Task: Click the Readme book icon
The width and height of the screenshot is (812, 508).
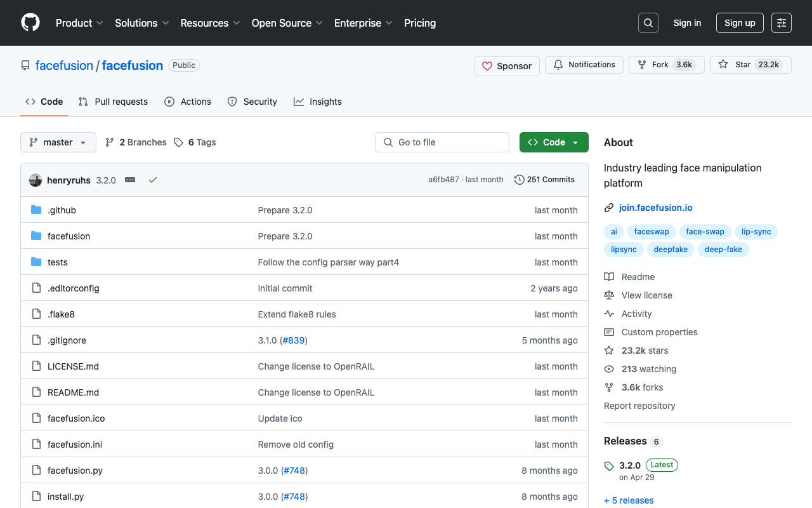Action: (609, 277)
